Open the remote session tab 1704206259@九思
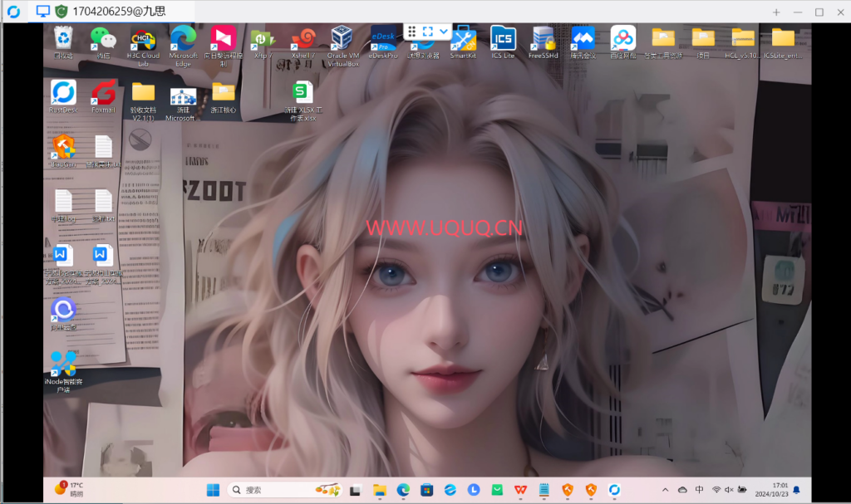The image size is (851, 504). pos(113,12)
